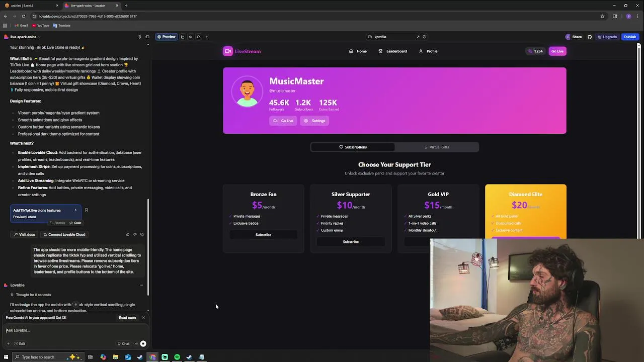Toggle Chat mode

tap(123, 344)
